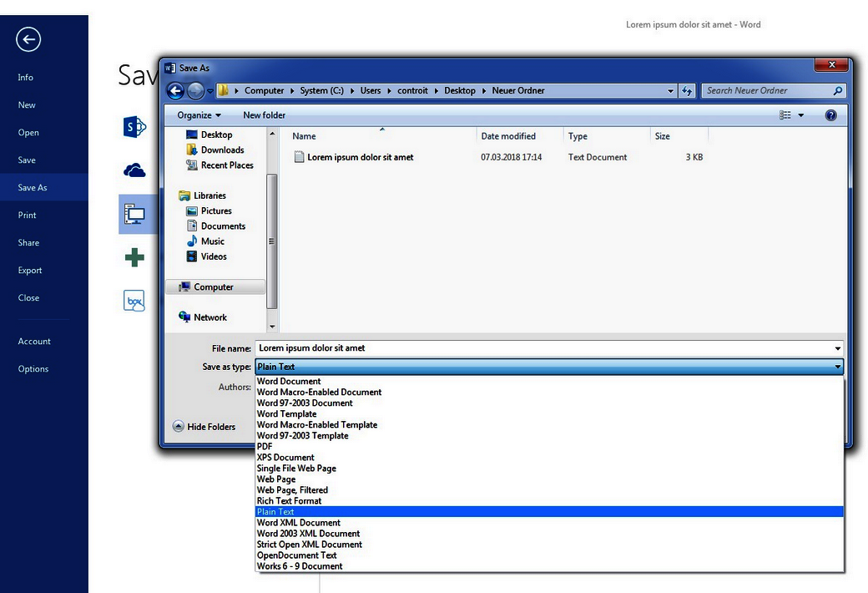Screen dimensions: 868x593
Task: Choose the OneDrive cloud icon
Action: [x=134, y=171]
